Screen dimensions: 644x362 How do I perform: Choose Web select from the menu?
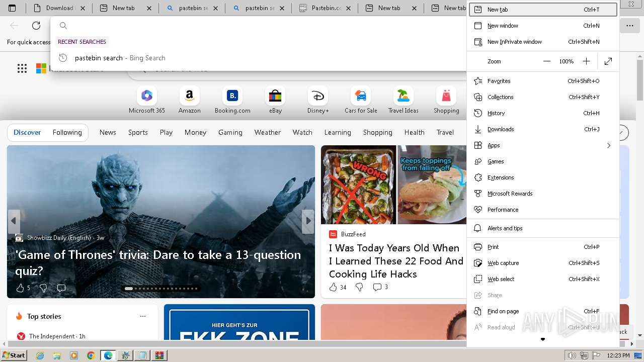point(543,279)
